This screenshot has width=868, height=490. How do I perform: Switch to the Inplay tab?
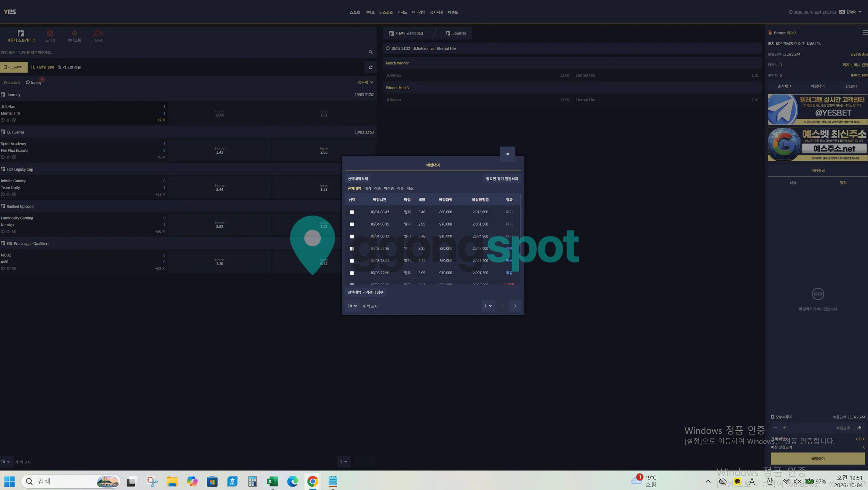34,82
